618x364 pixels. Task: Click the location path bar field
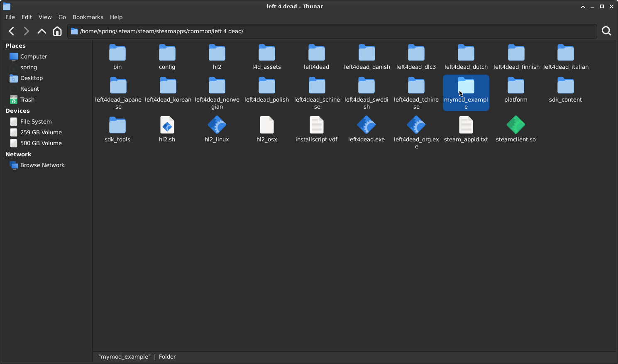tap(332, 31)
